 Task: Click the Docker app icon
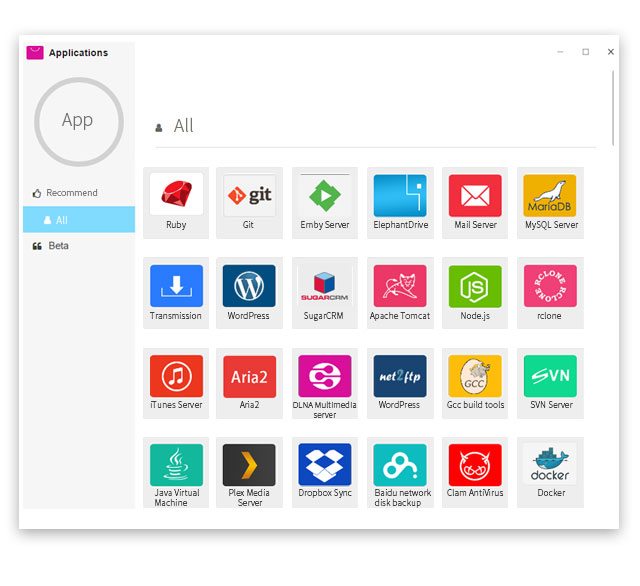coord(550,464)
